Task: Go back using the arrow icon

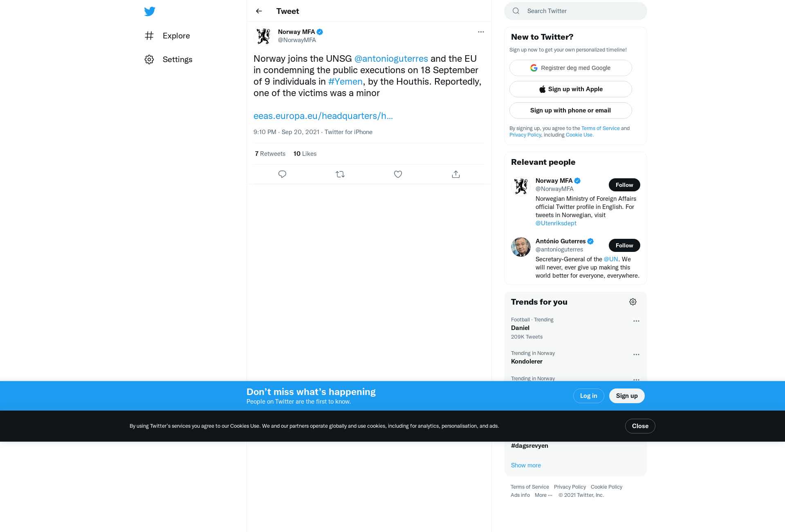Action: 259,11
